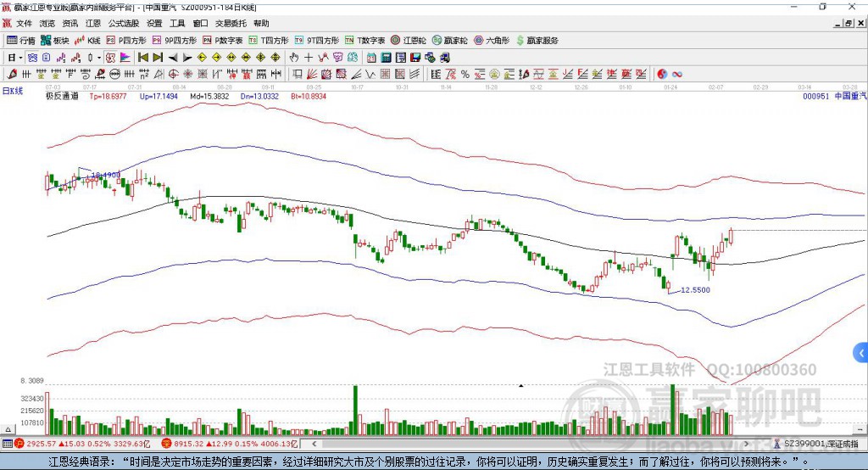This screenshot has width=868, height=470.
Task: Open the 六角形 hexagon tool
Action: [x=492, y=41]
